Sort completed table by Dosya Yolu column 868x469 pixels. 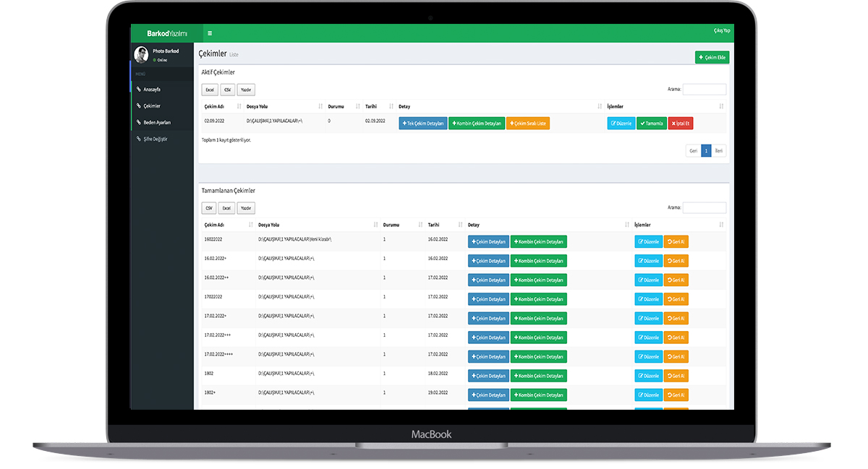pos(316,225)
